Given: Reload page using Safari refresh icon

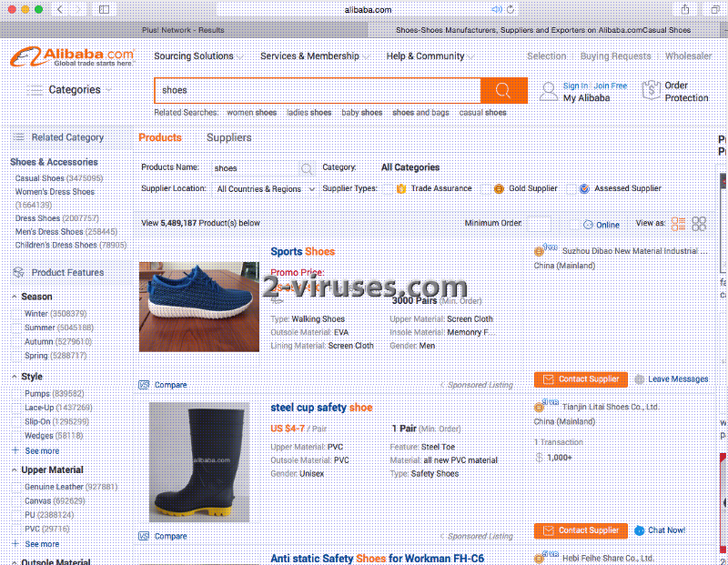Looking at the screenshot, I should tap(511, 9).
